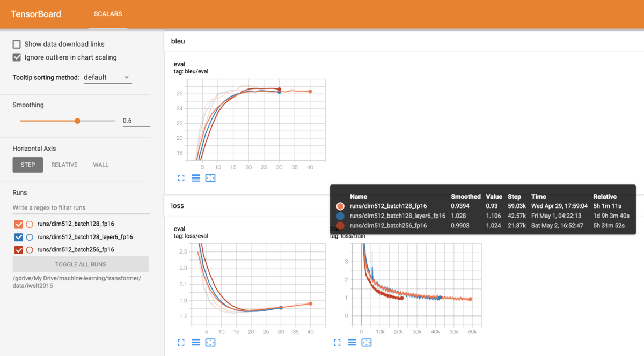Screen dimensions: 644x356
Task: Toggle y-axis log scale on bleu/eval chart
Action: click(x=196, y=178)
